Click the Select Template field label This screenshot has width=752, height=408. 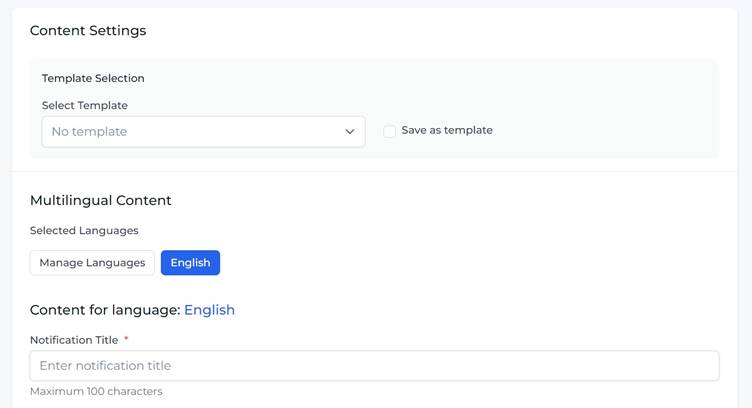tap(85, 105)
